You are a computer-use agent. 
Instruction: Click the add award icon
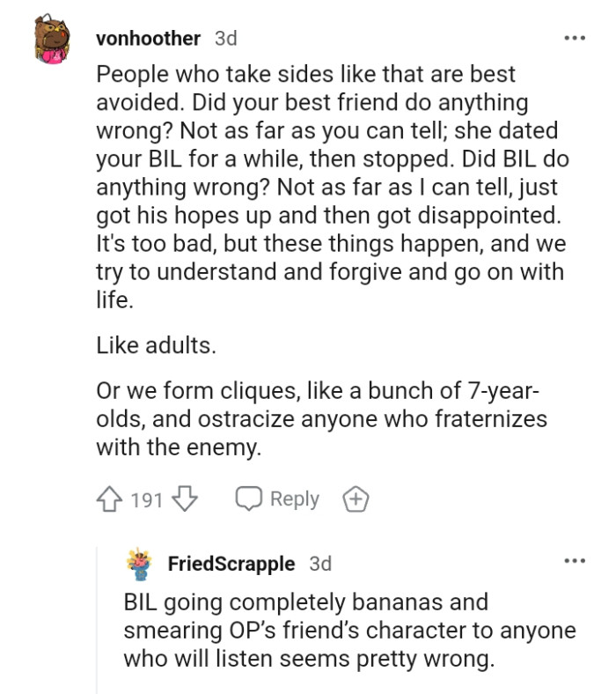click(356, 499)
